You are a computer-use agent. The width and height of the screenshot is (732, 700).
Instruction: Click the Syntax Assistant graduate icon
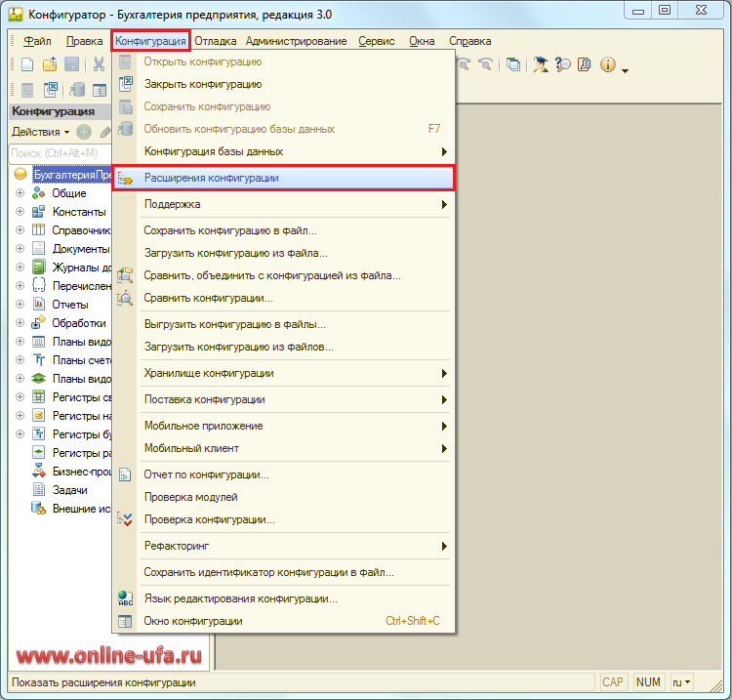[540, 65]
